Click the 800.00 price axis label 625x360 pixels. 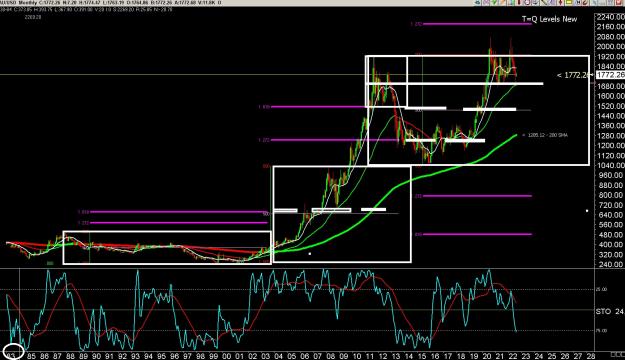tap(611, 195)
